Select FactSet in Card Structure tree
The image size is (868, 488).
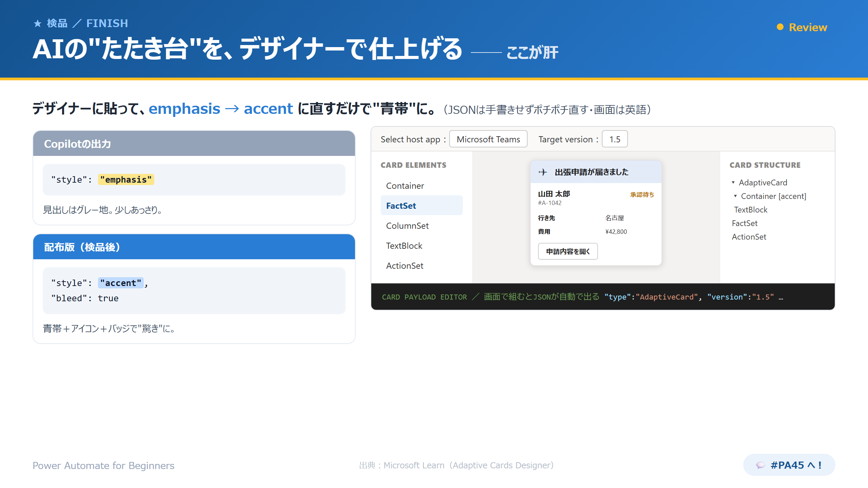point(745,223)
